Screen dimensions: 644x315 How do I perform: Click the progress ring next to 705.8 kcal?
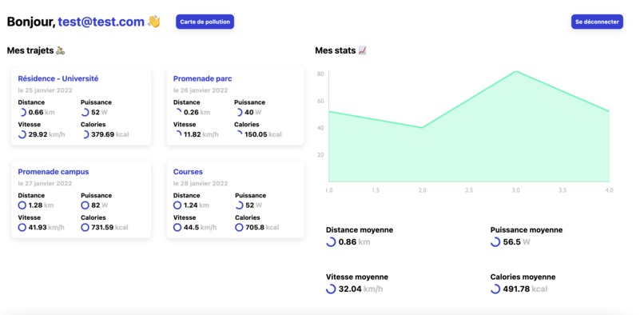coord(239,227)
